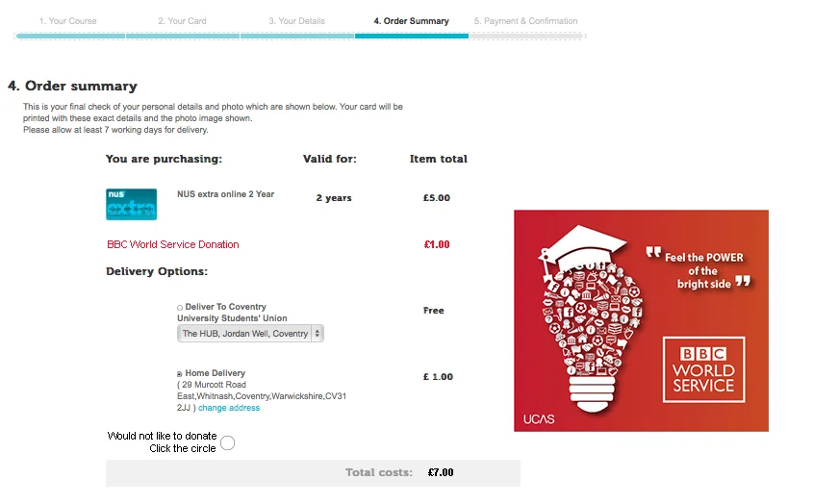Screen dimensions: 813x504
Task: Tick the Would not like to donate circle
Action: [228, 442]
